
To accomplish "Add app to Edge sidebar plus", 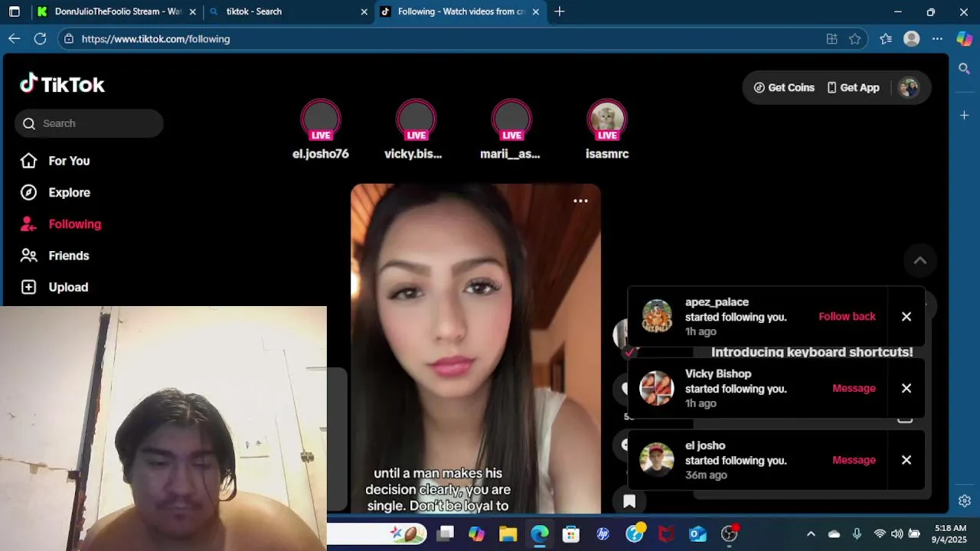I will click(x=965, y=116).
